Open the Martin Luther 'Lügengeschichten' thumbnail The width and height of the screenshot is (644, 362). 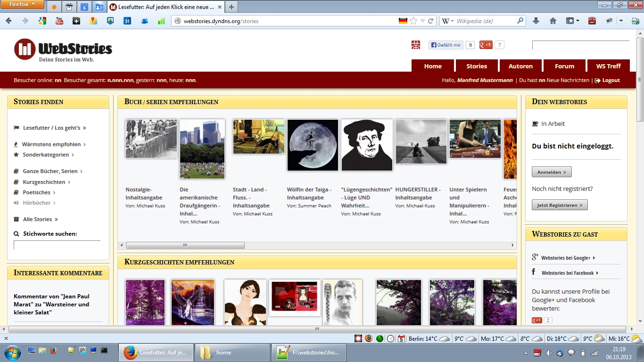[367, 145]
